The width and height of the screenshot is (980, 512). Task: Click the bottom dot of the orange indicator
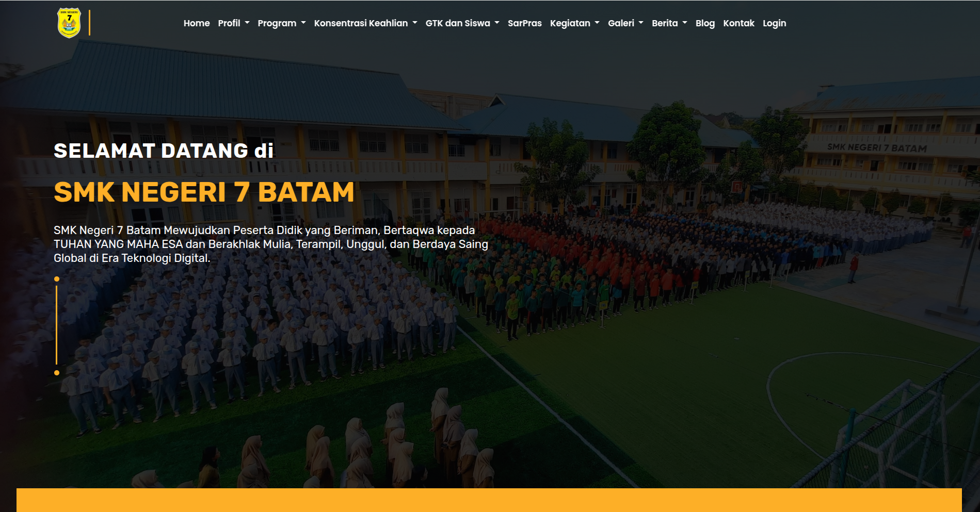click(x=57, y=373)
